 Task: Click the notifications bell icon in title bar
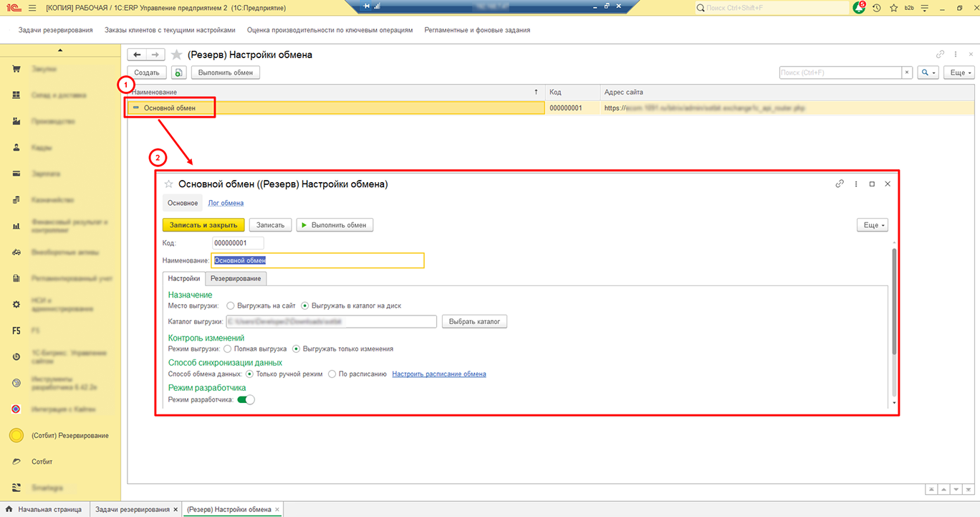859,8
